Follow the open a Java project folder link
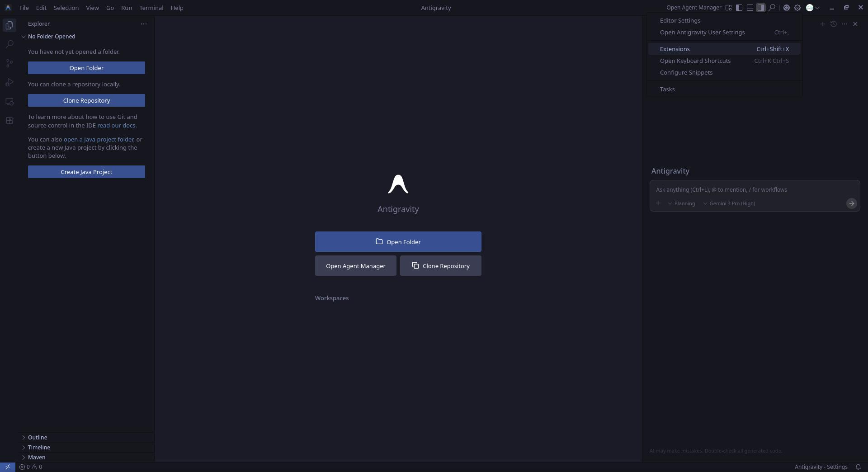Image resolution: width=868 pixels, height=472 pixels. [99, 140]
